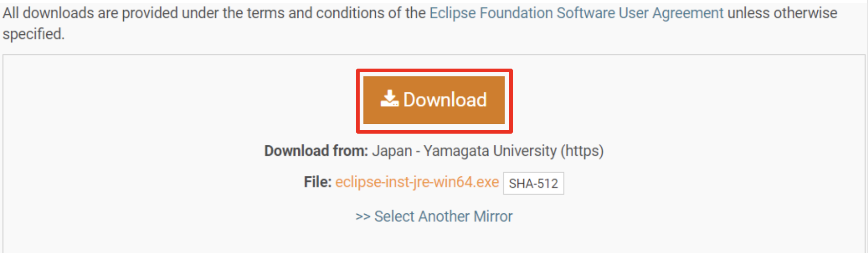Click the bold 'Download from:' label
The width and height of the screenshot is (868, 253).
pos(316,151)
